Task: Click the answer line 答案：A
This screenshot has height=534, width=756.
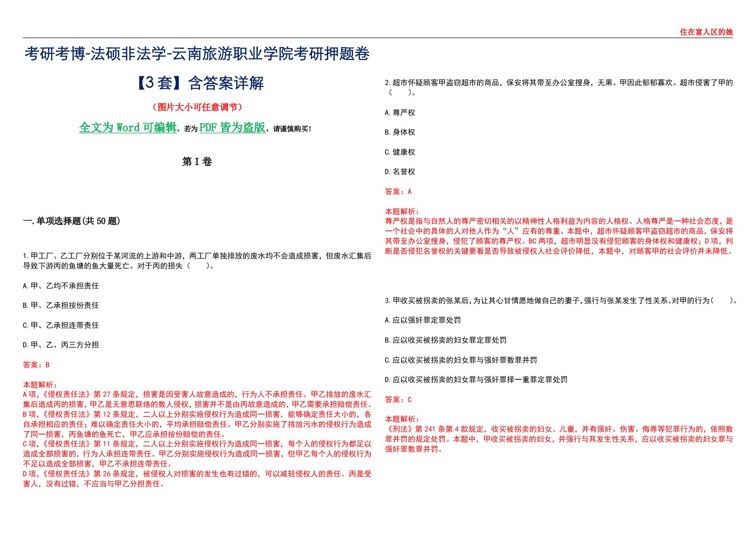Action: (x=398, y=191)
